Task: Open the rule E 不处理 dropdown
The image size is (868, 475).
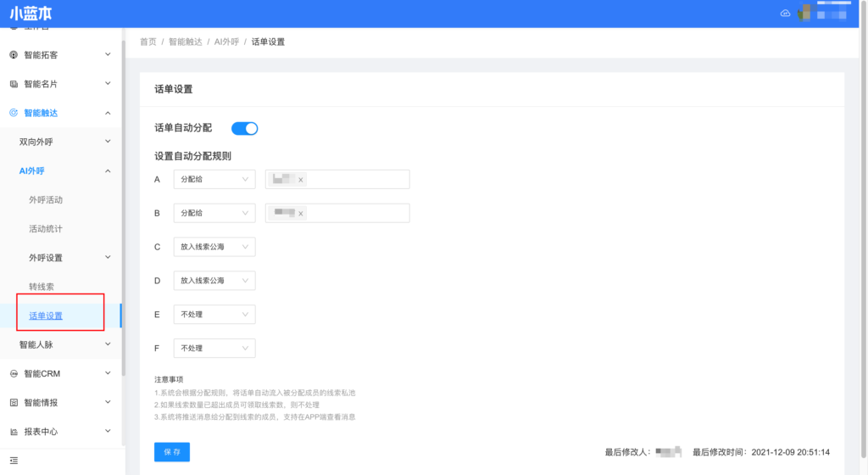Action: click(x=214, y=315)
